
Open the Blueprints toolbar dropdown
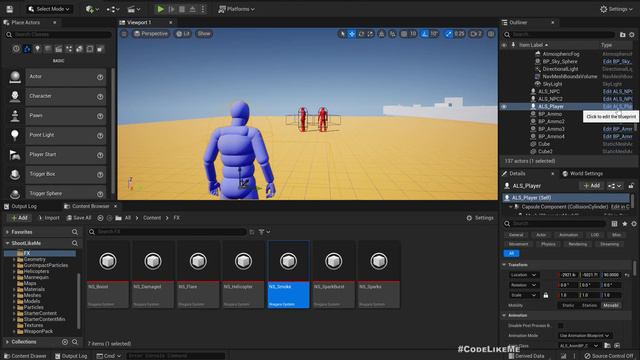113,9
